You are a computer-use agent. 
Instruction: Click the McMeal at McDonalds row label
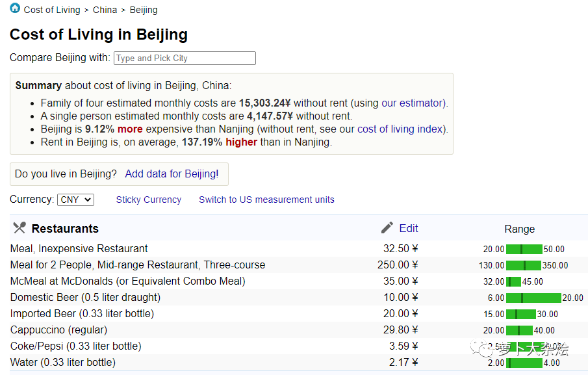point(127,281)
